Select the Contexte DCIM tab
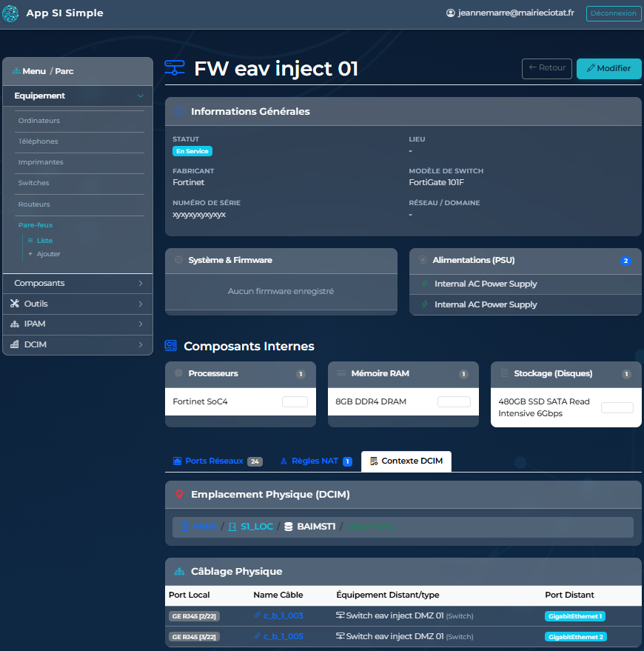644x651 pixels. (x=406, y=461)
